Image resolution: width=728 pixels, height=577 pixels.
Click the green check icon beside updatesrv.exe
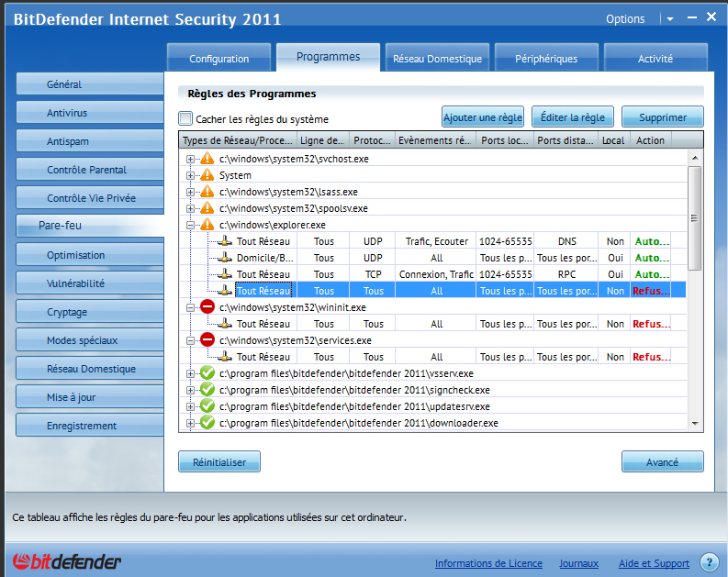pos(207,406)
